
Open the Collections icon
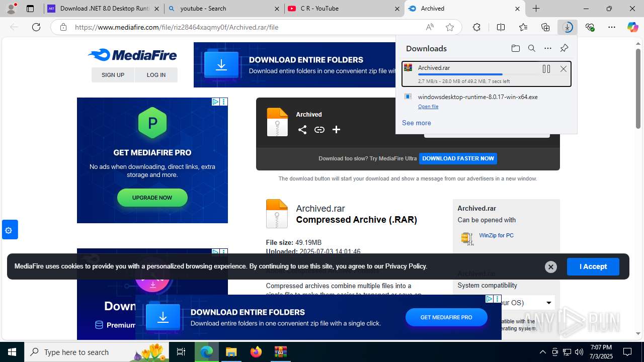pyautogui.click(x=545, y=27)
